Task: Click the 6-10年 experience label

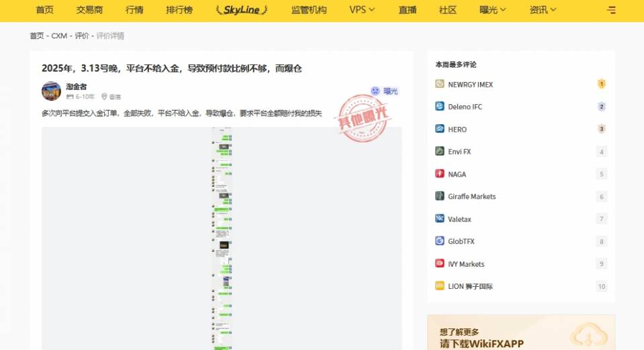Action: (x=85, y=97)
